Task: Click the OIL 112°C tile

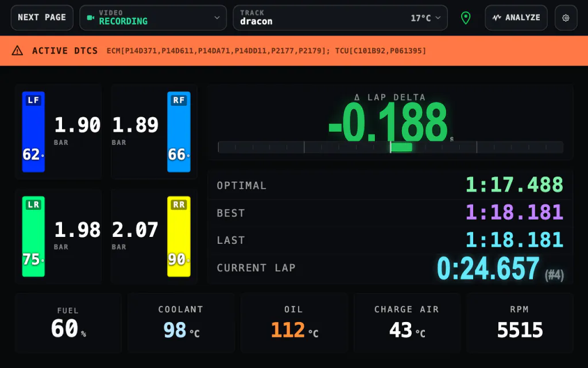Action: (x=294, y=323)
